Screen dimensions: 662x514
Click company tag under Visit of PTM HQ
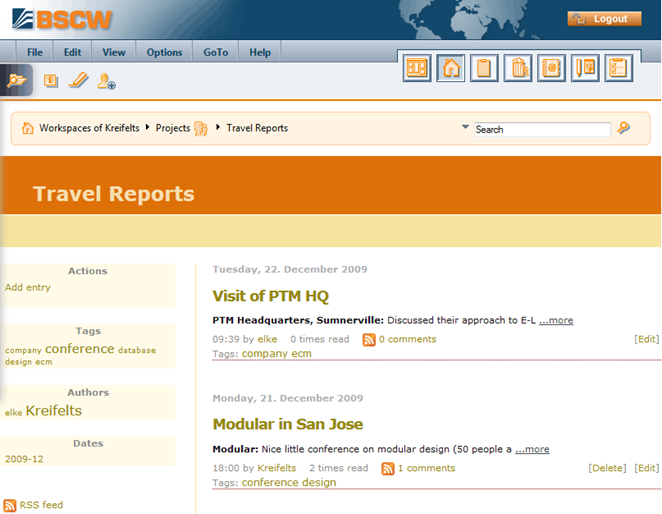coord(265,354)
